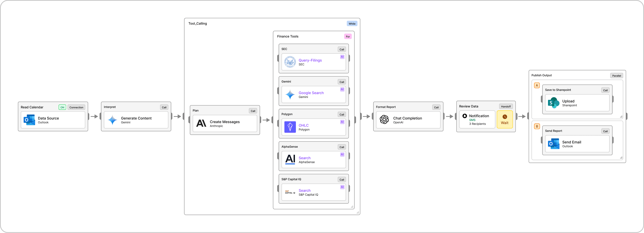Click the yellow Wait block
Viewport: 644px width, 233px height.
click(505, 120)
